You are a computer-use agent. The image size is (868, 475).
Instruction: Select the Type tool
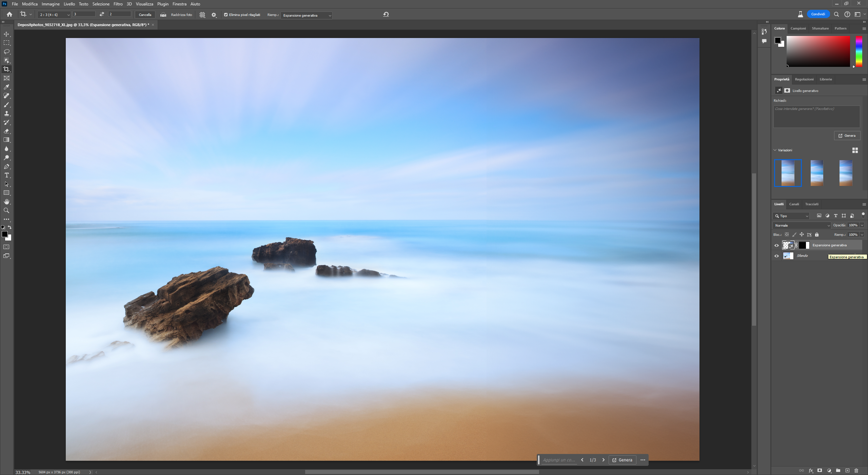pyautogui.click(x=6, y=175)
